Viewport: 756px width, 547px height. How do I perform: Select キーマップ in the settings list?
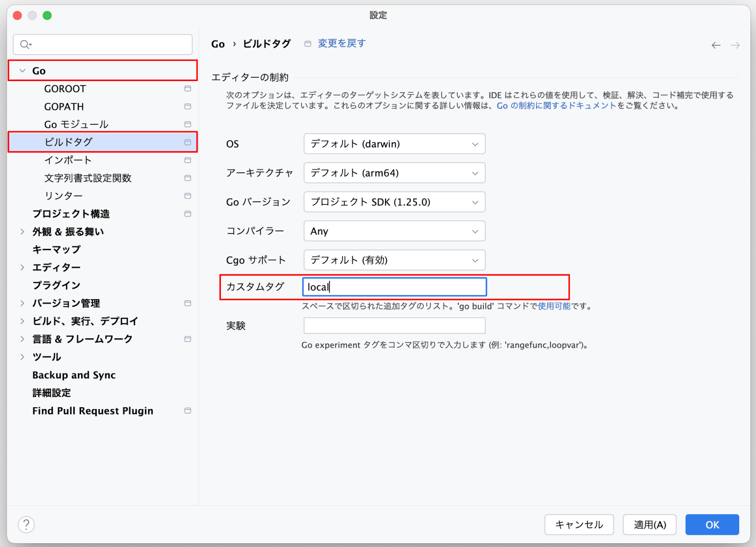(56, 250)
